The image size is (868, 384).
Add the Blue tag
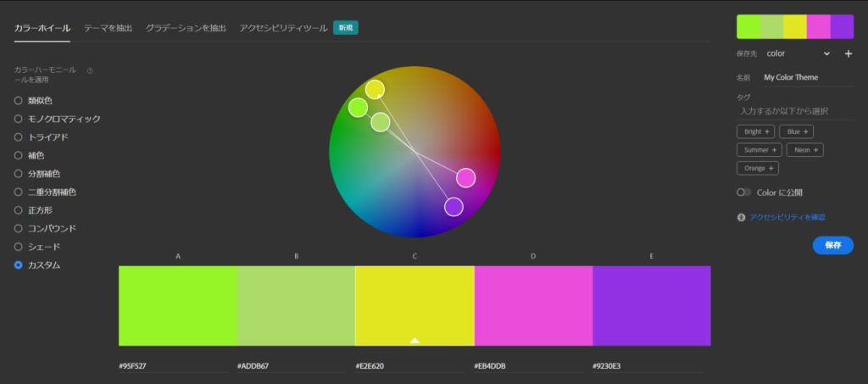coord(796,131)
